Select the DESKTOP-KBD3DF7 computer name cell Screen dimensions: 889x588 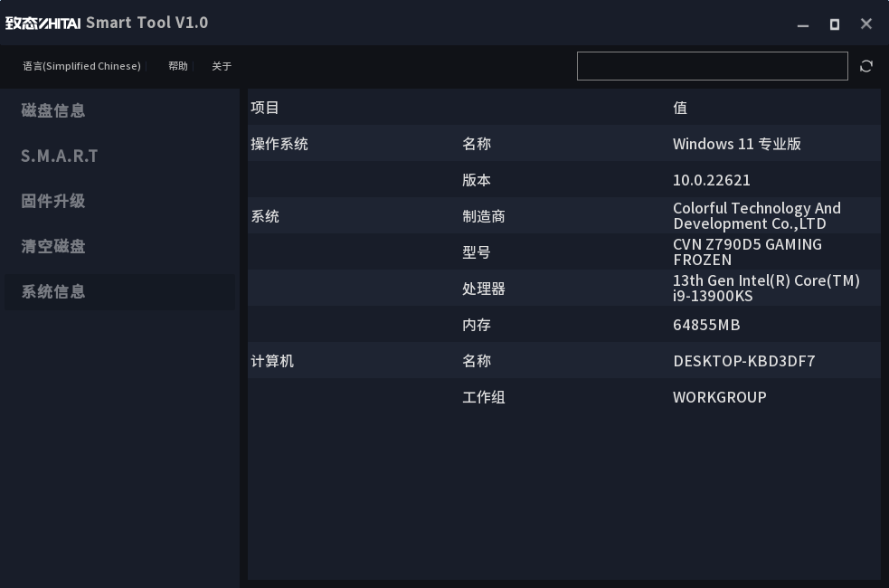pyautogui.click(x=743, y=361)
